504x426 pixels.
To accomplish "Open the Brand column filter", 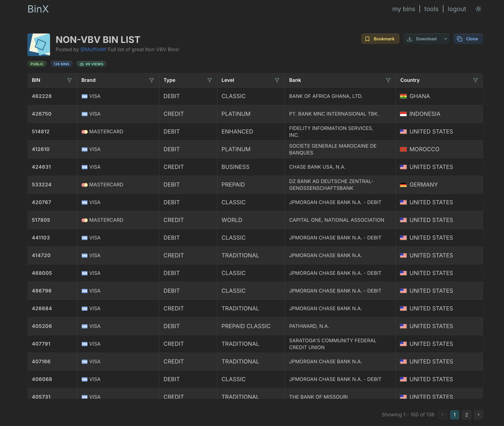I will pyautogui.click(x=151, y=80).
